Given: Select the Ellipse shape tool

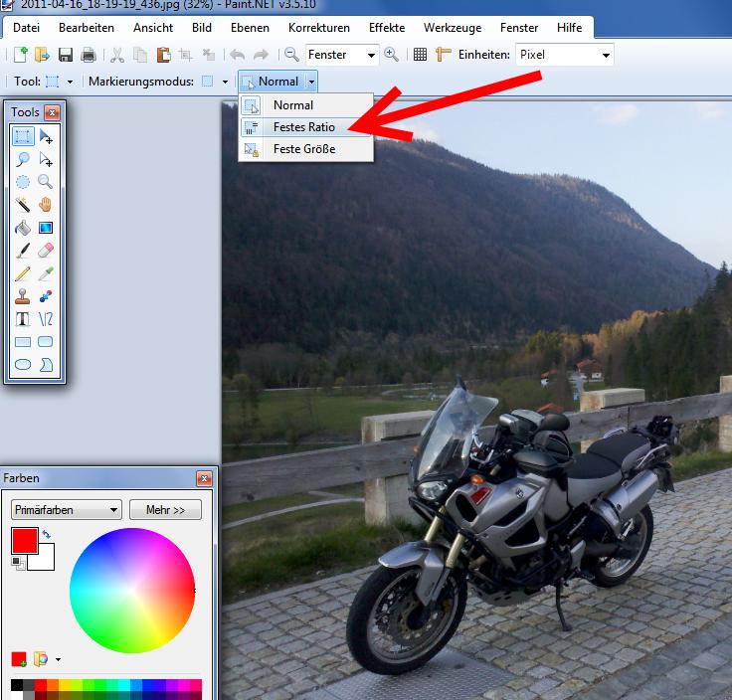Looking at the screenshot, I should point(23,366).
